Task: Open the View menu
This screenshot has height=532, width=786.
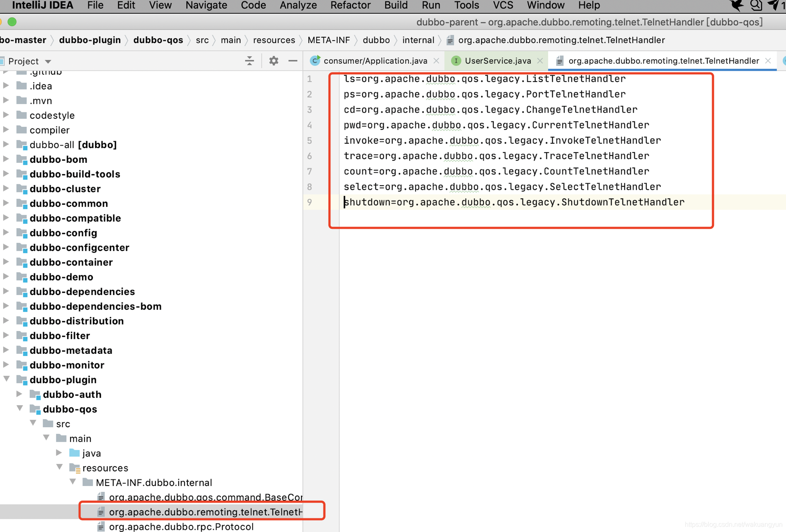Action: (x=160, y=5)
